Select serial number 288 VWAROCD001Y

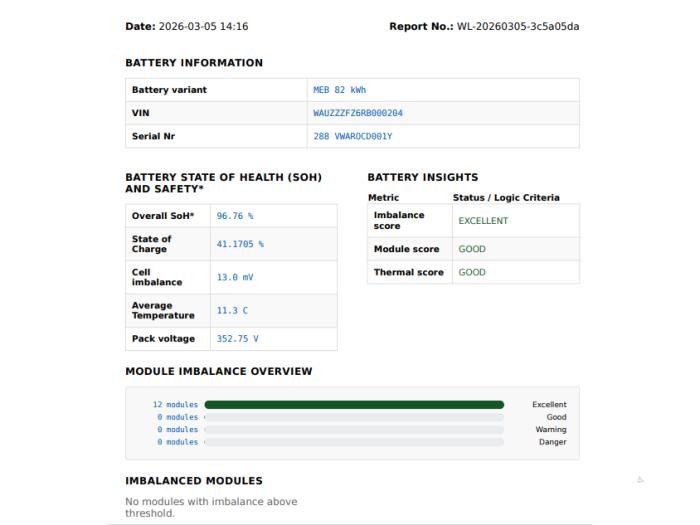point(353,136)
